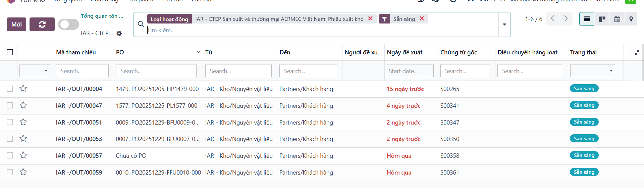Viewport: 644px width, 188px height.
Task: Check the select-all header checkbox
Action: (x=10, y=52)
